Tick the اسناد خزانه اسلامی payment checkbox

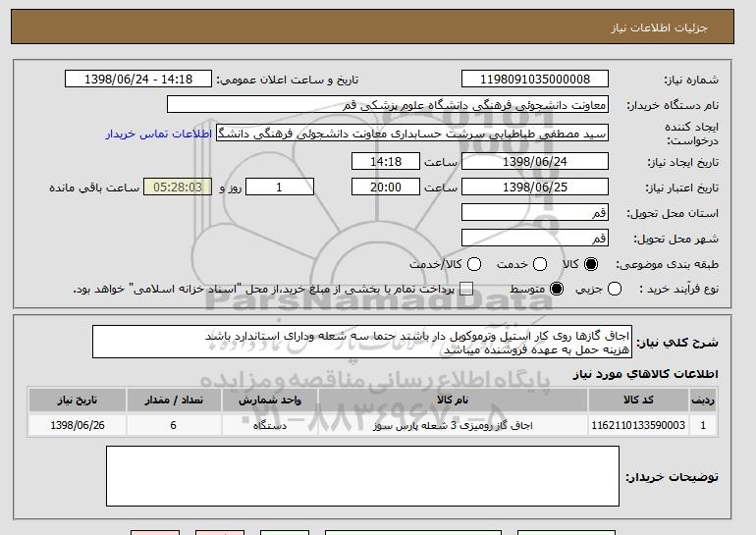pos(465,289)
